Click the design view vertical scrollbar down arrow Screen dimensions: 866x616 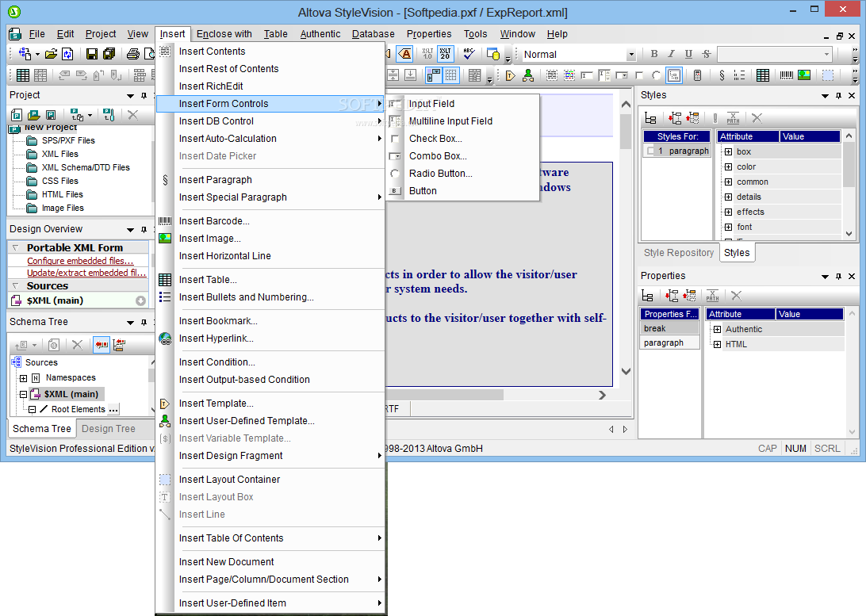coord(626,372)
